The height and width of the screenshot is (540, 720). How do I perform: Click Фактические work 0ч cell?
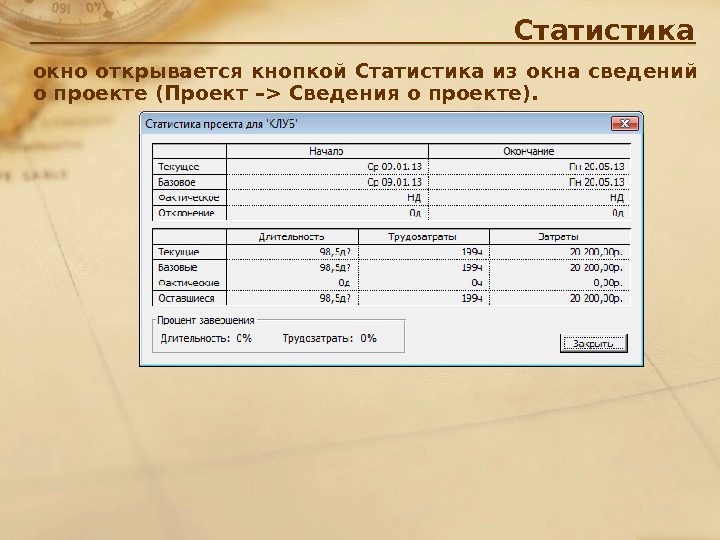pyautogui.click(x=423, y=283)
